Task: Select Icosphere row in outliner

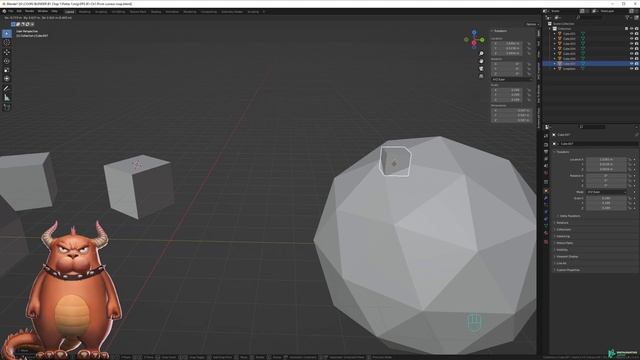Action: [x=590, y=69]
